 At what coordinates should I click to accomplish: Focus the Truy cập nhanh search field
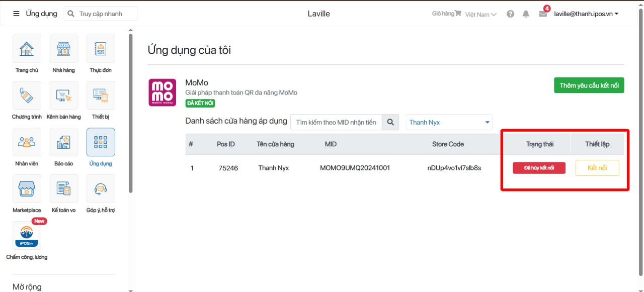tap(106, 14)
